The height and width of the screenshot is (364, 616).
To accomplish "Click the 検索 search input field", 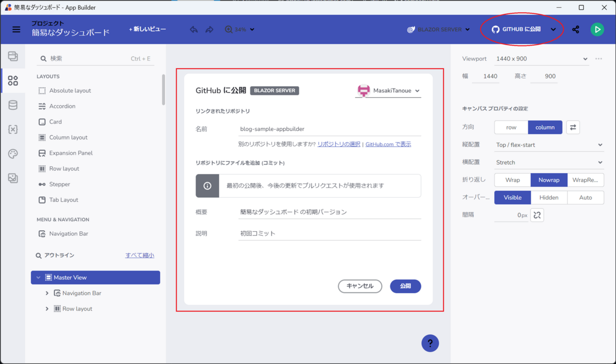I will click(x=95, y=59).
